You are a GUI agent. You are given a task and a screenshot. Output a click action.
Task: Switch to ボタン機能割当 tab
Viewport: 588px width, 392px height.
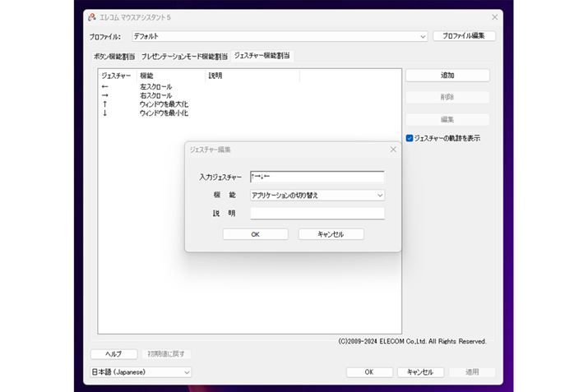pos(113,57)
